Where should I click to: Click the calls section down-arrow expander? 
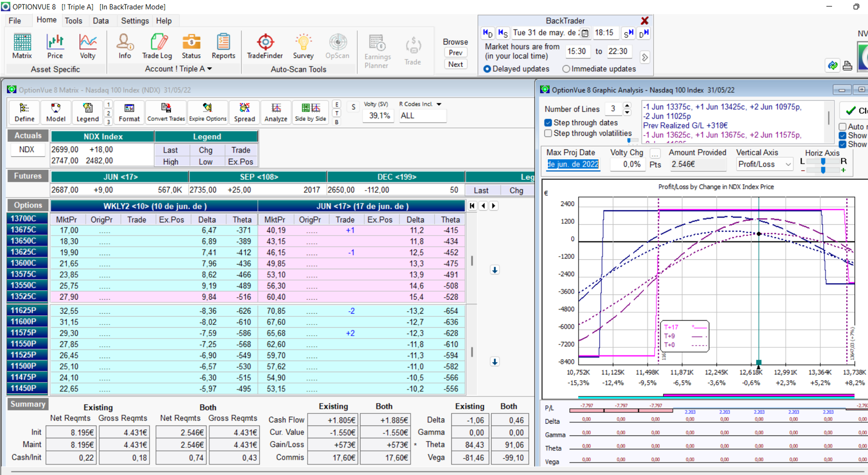click(494, 270)
